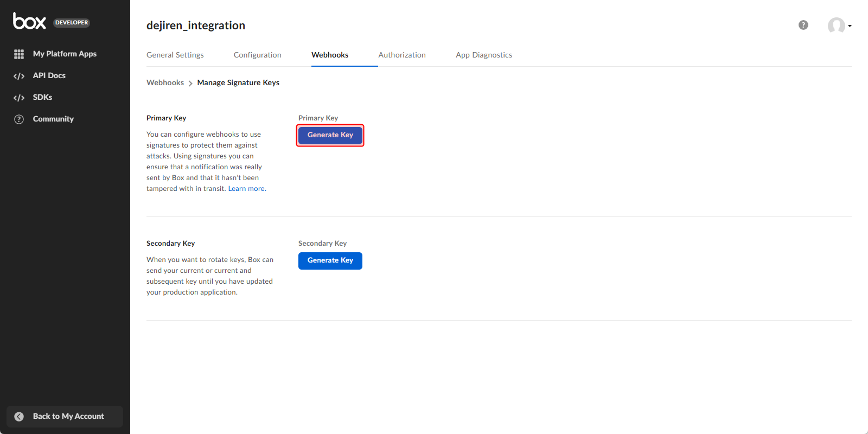The image size is (868, 434).
Task: Click the bold Secondary Key heading
Action: point(170,243)
